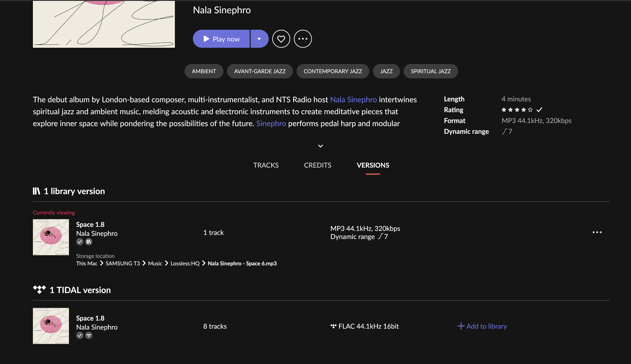Image resolution: width=631 pixels, height=364 pixels.
Task: Click Add to library for TIDAL version
Action: click(482, 326)
